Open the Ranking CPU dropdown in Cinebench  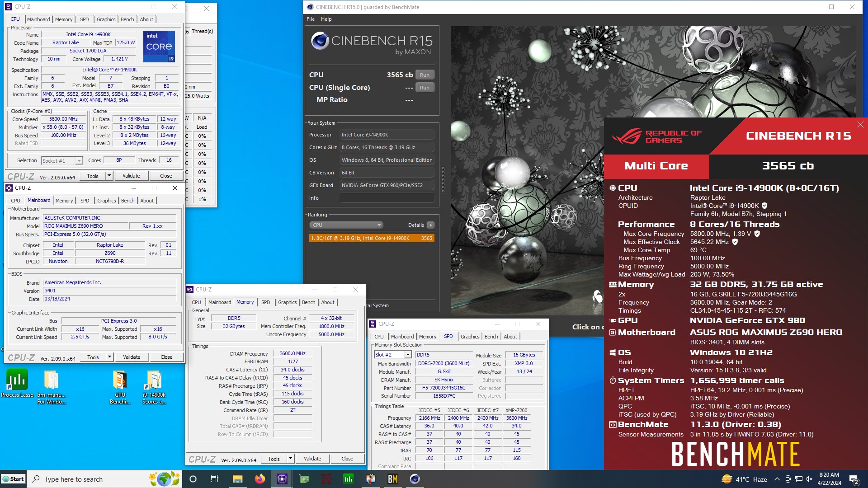tap(346, 225)
